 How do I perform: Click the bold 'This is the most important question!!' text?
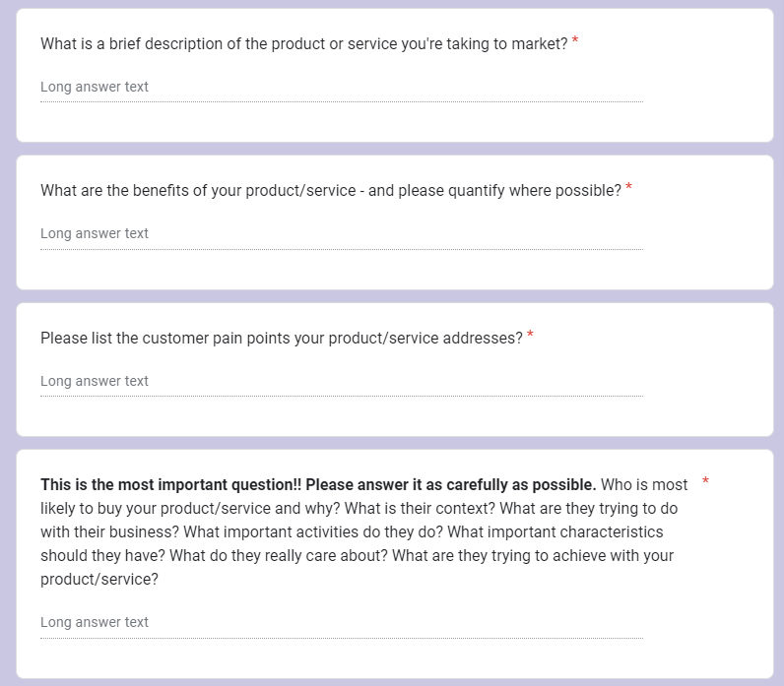tap(171, 484)
